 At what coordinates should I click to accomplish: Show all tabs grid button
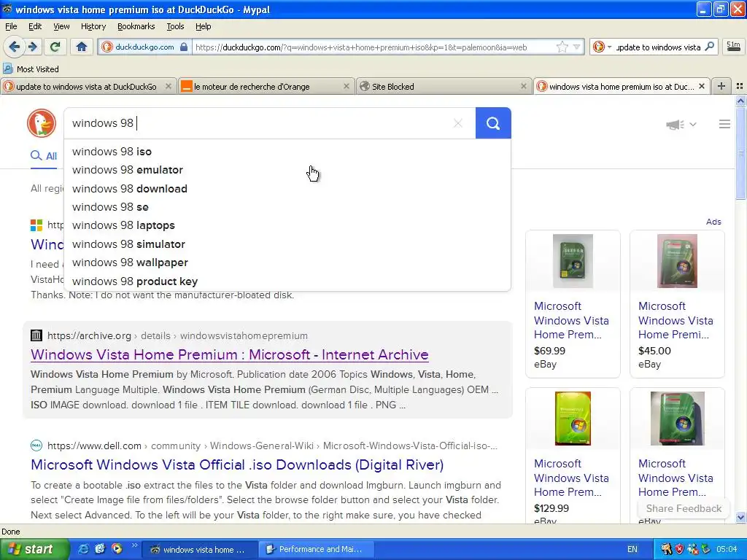pyautogui.click(x=740, y=86)
